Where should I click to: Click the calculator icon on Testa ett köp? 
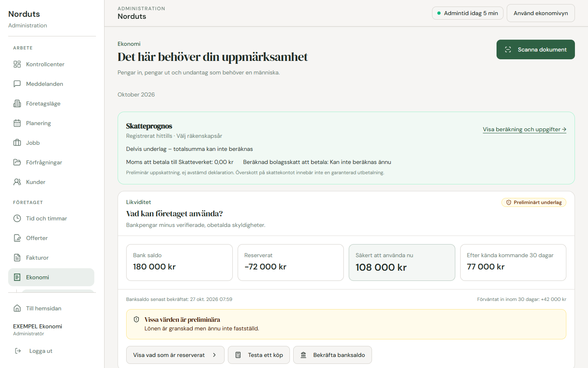(238, 355)
